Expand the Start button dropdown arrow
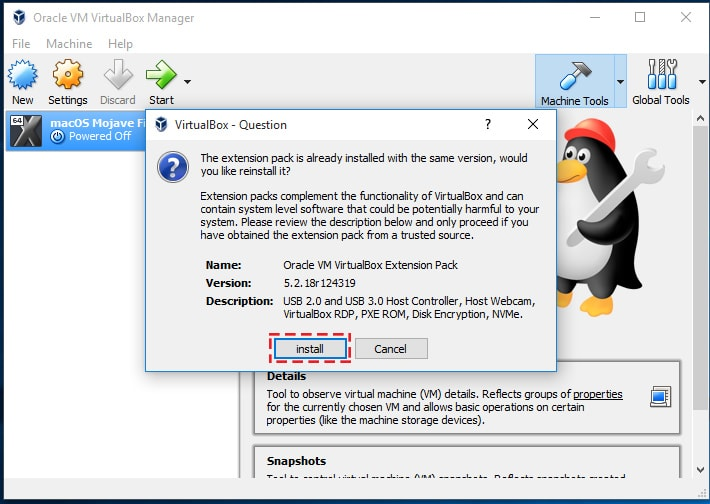Viewport: 710px width, 504px height. (x=187, y=82)
